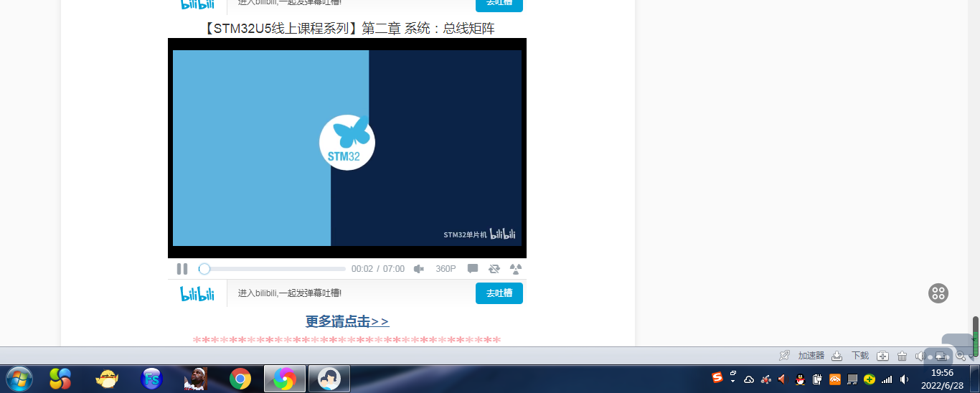
Task: Open the green plus 360 tray icon
Action: [870, 379]
